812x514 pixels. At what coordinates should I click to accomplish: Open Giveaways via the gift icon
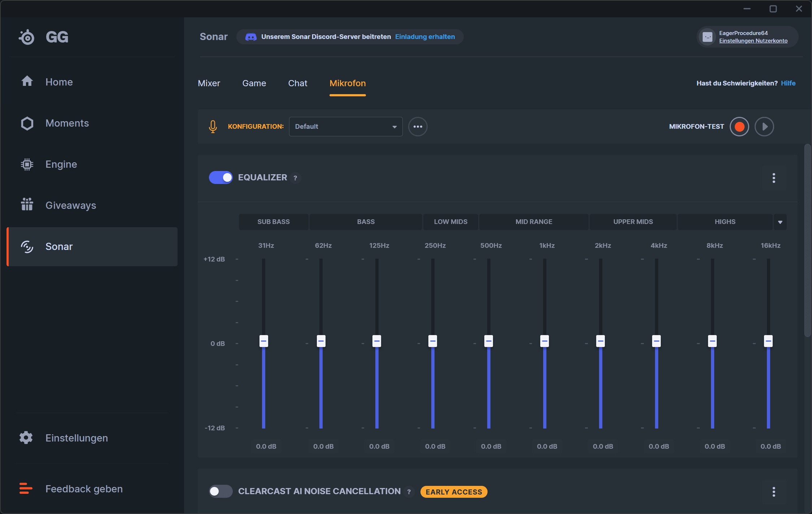tap(27, 205)
